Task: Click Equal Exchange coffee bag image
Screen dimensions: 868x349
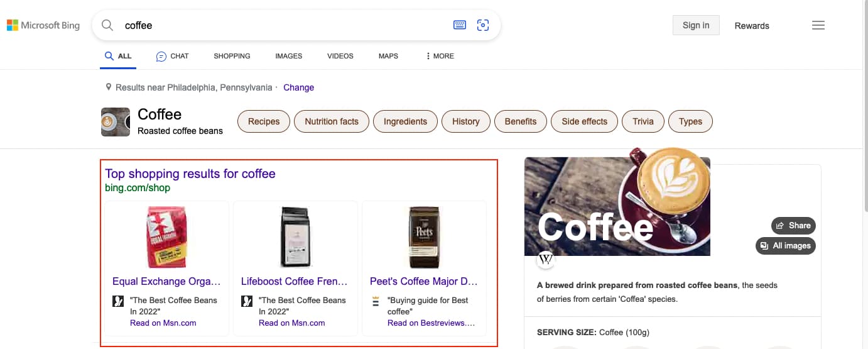Action: click(x=166, y=238)
